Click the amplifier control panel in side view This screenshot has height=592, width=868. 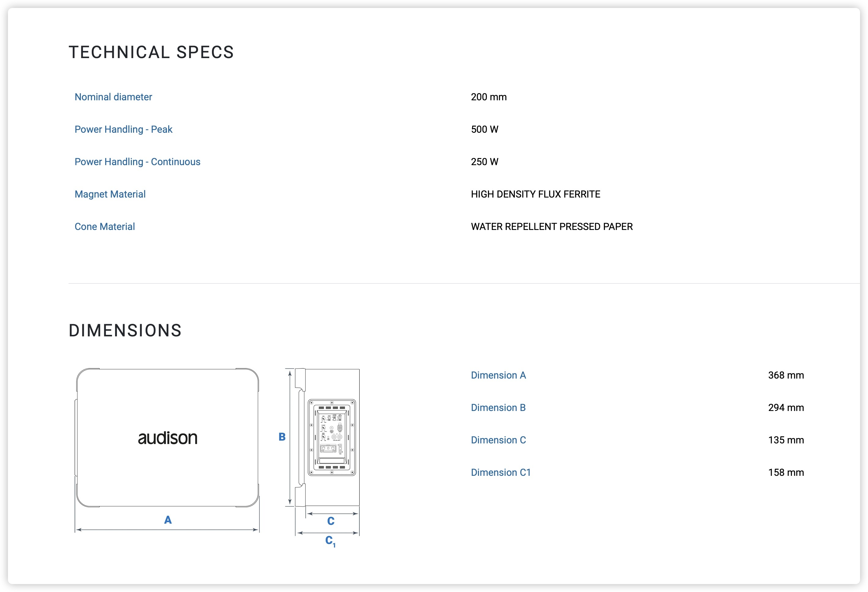(332, 437)
